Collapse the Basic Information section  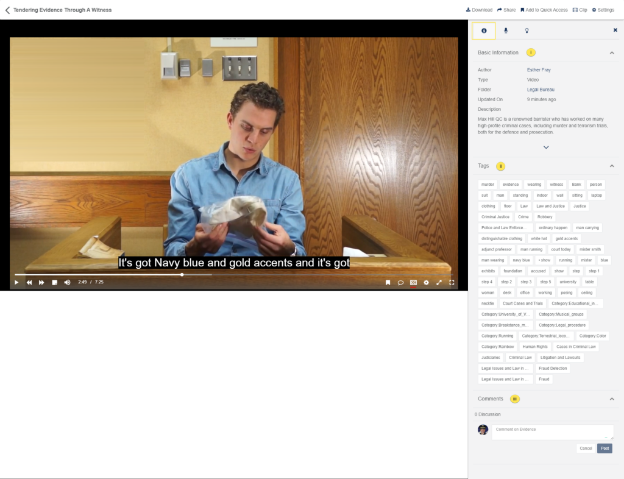click(x=611, y=51)
